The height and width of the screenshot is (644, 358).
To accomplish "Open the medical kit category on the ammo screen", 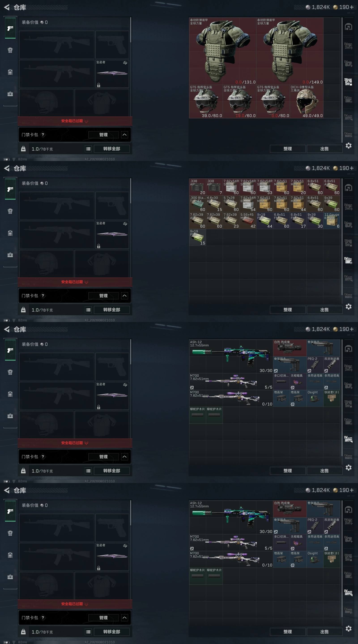I will point(348,225).
